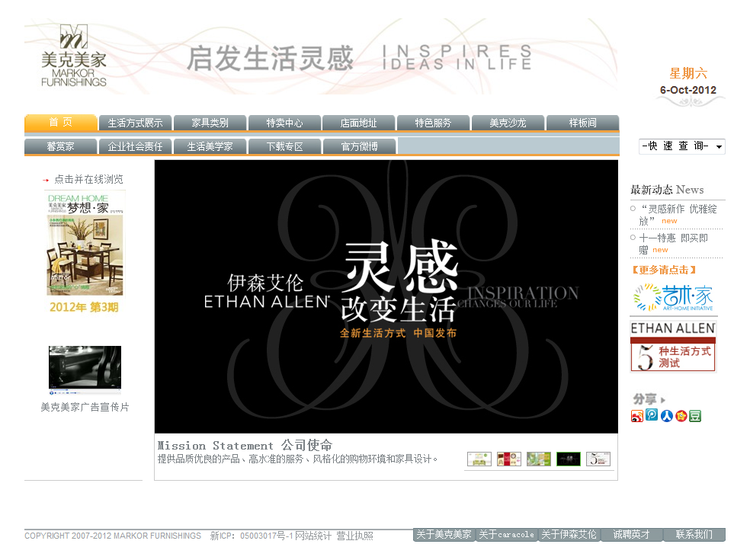Screen dimensions: 750x560
Task: Click the 最新动态 News heading
Action: pos(667,190)
